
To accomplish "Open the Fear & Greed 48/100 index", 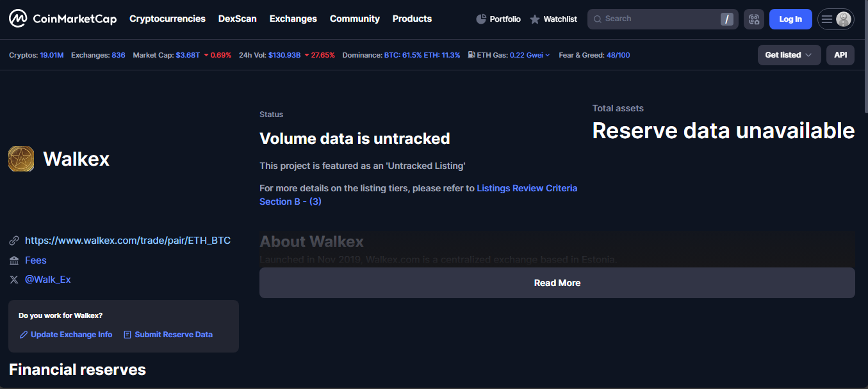I will point(618,55).
